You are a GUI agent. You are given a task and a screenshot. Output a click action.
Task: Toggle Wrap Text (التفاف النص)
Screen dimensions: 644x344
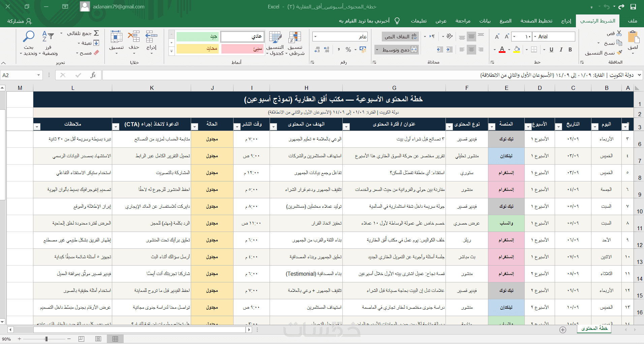tap(400, 36)
